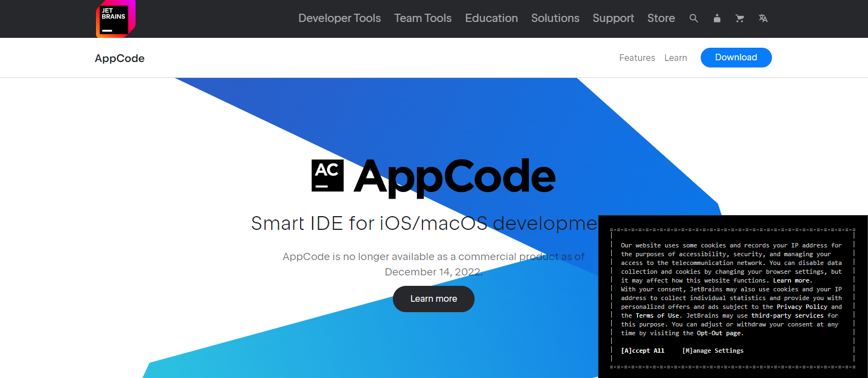This screenshot has height=378, width=868.
Task: Open the language selector icon
Action: [x=763, y=18]
